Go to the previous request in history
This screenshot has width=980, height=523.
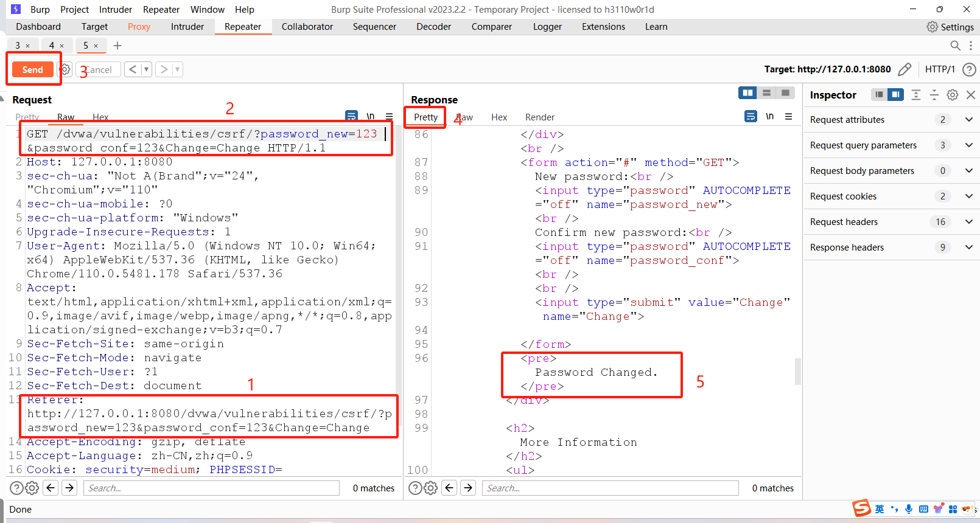point(133,69)
